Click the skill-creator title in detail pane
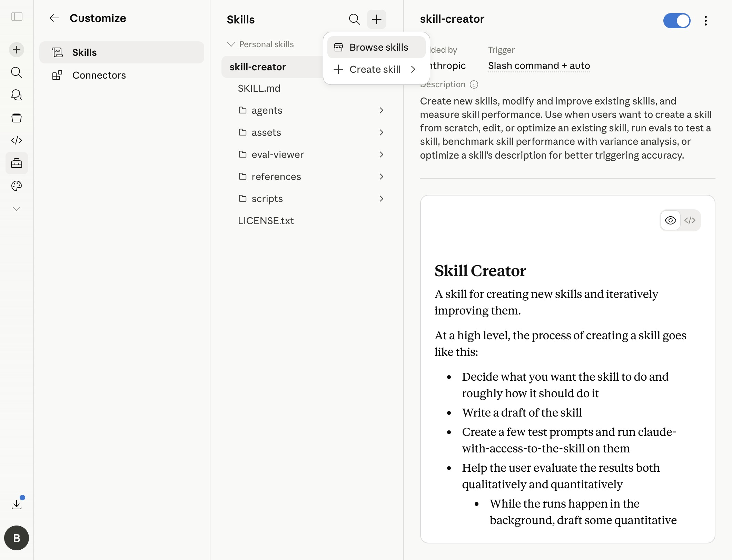Screen dimensions: 732x560 coord(452,19)
